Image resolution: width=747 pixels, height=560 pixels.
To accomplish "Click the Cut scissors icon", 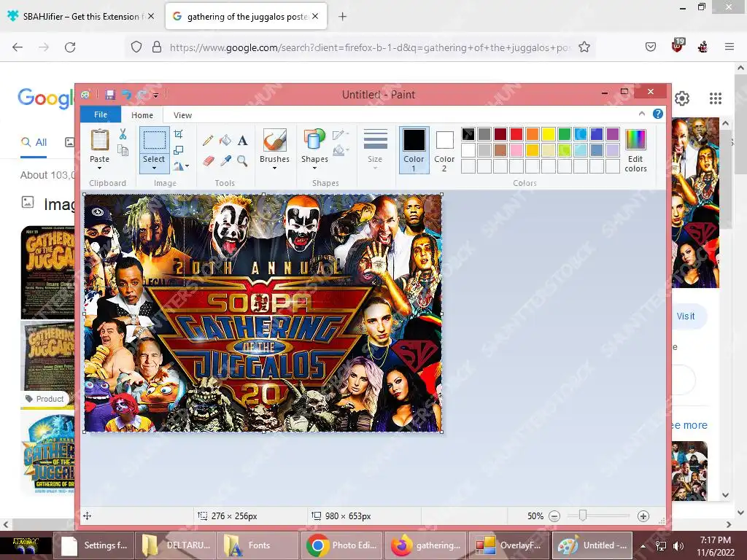I will pos(123,134).
